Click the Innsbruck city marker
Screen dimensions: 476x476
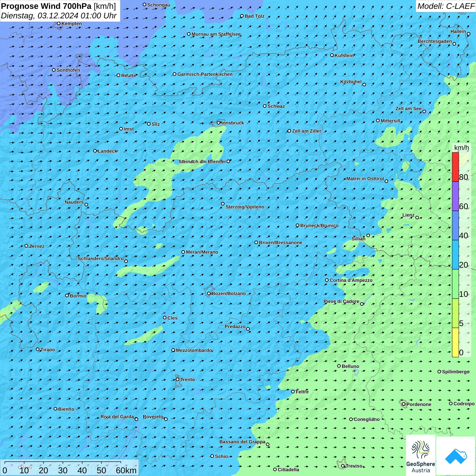tap(219, 123)
